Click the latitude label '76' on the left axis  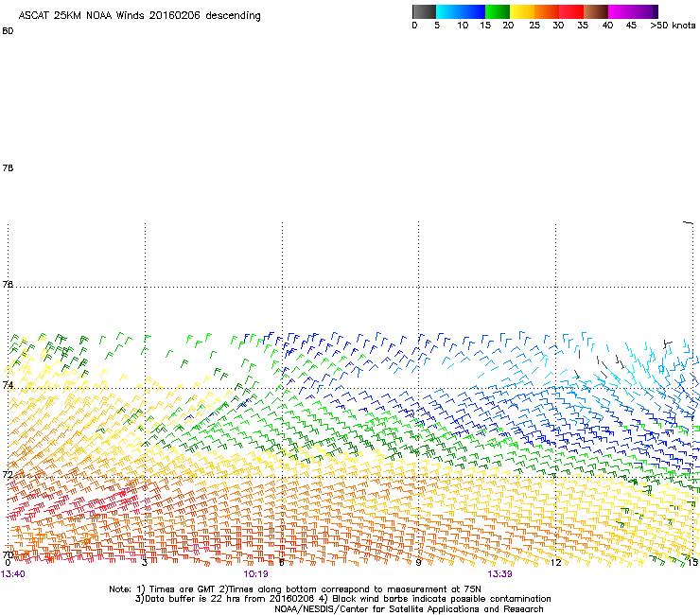coord(8,284)
